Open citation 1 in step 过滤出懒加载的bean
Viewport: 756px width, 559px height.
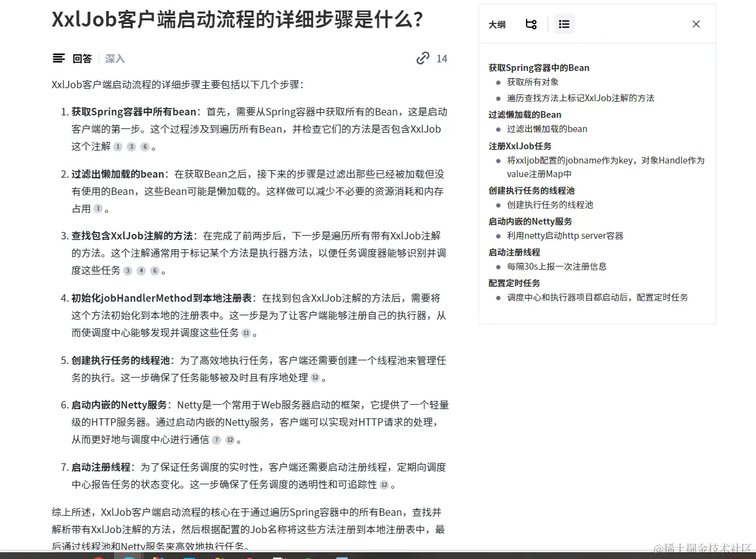(x=98, y=209)
